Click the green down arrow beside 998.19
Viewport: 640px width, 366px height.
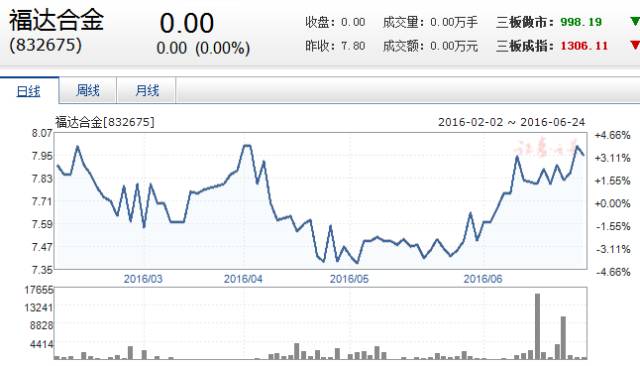[635, 21]
